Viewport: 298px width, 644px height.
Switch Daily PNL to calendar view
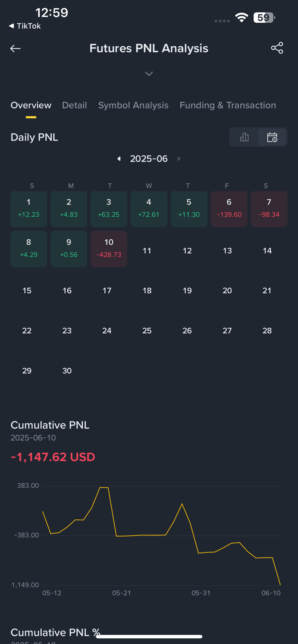coord(272,137)
